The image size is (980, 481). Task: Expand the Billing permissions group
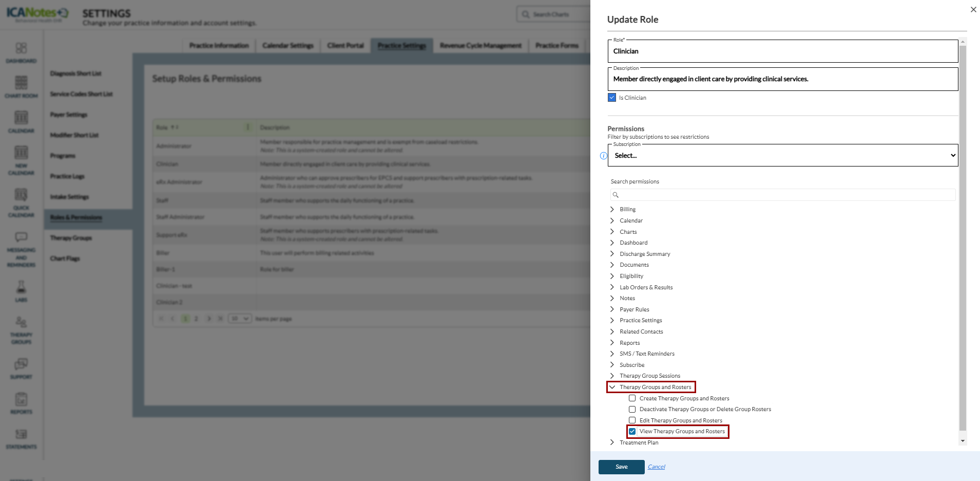612,209
